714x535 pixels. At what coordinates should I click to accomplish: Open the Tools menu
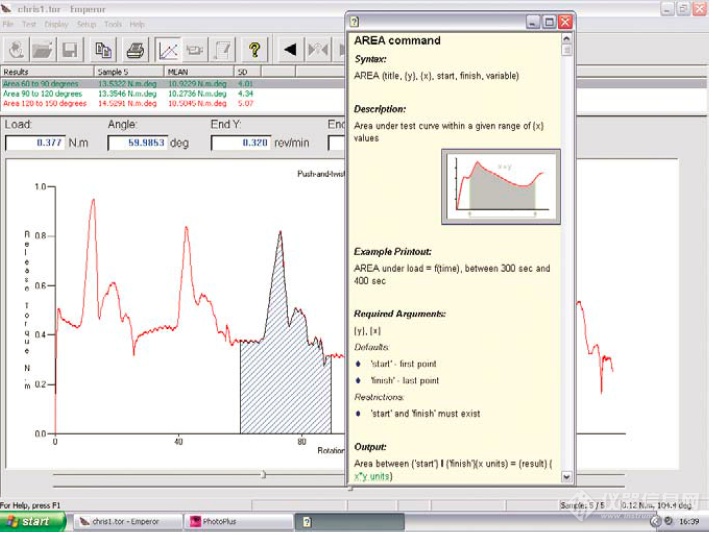coord(113,24)
